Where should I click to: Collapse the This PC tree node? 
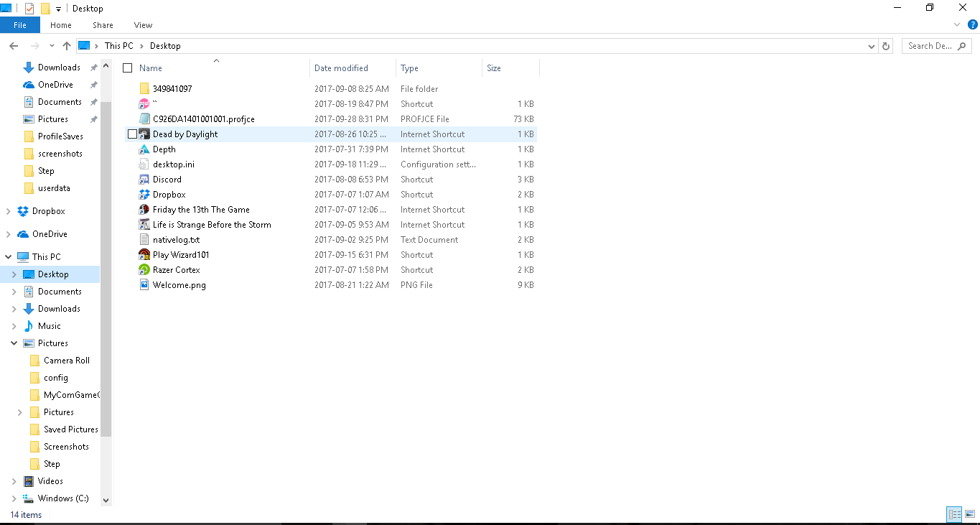[x=9, y=257]
